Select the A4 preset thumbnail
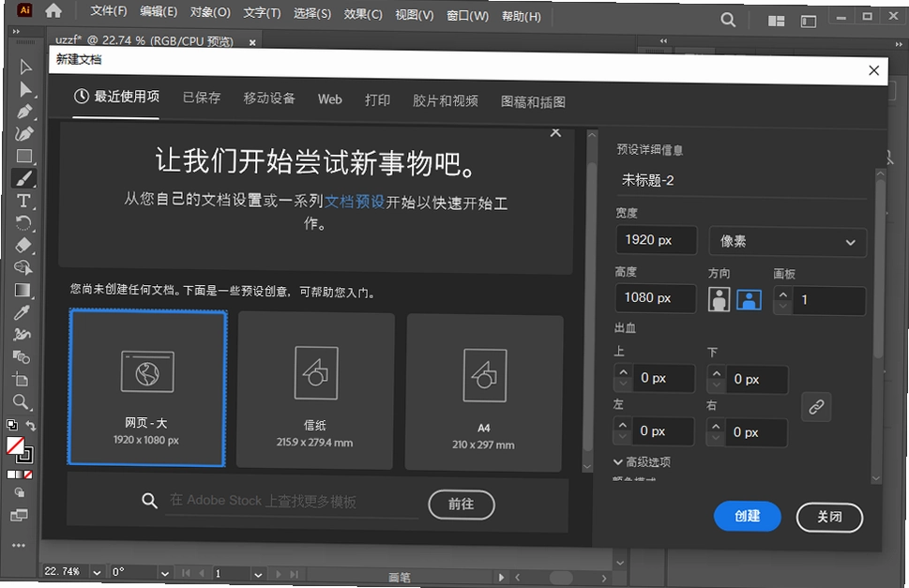This screenshot has height=588, width=909. point(484,393)
